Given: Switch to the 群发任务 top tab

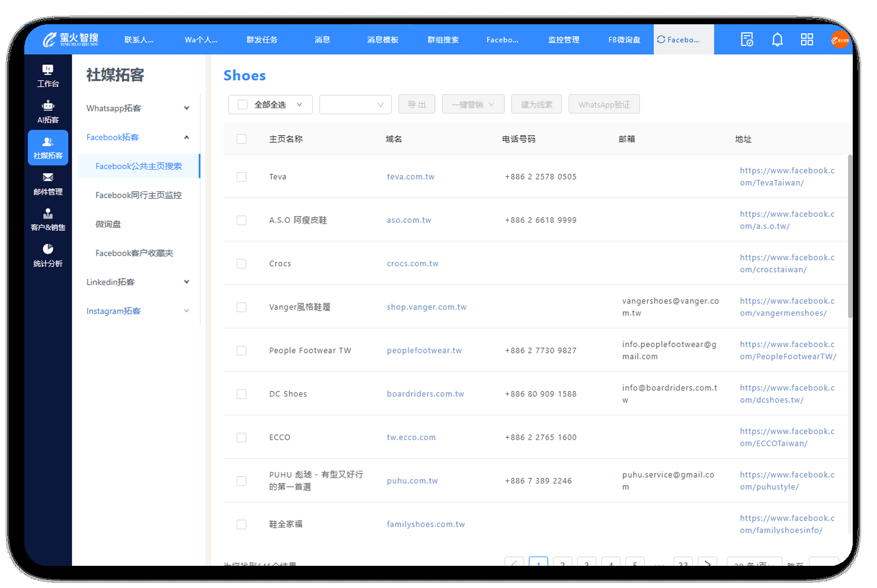Looking at the screenshot, I should click(262, 40).
